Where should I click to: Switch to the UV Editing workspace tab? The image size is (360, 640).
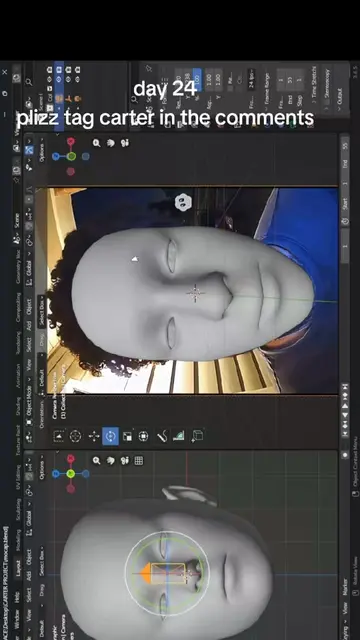(18, 478)
